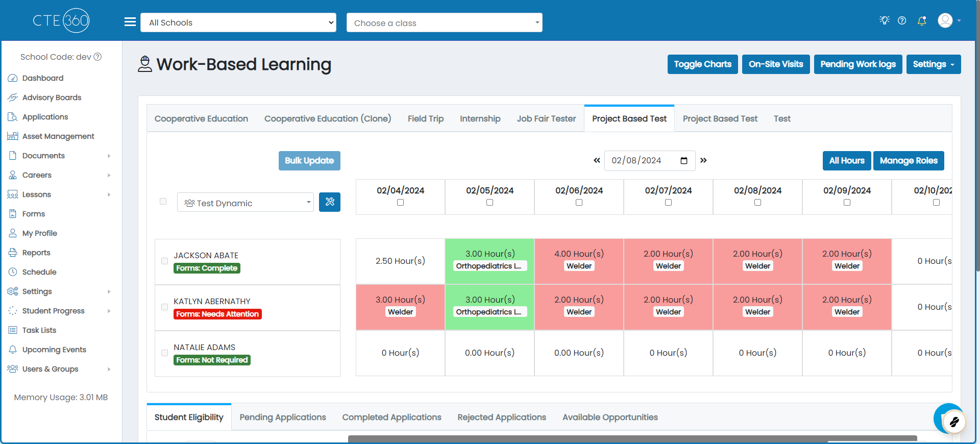Tick Natalie Adams' row checkbox

164,353
